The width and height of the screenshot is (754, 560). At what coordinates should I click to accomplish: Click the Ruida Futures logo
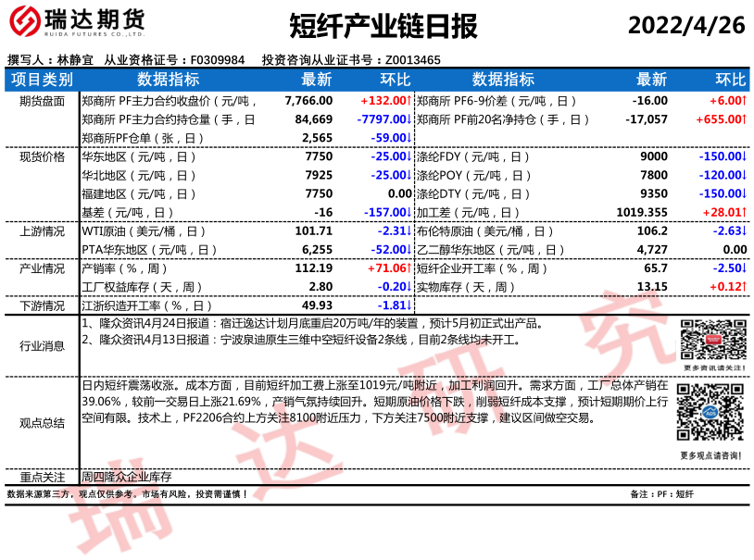point(77,26)
